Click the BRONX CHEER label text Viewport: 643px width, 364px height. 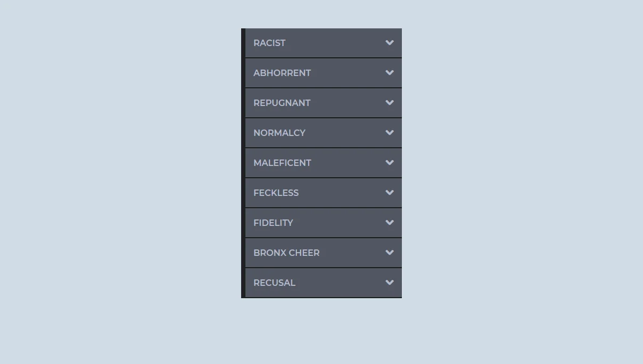(286, 253)
